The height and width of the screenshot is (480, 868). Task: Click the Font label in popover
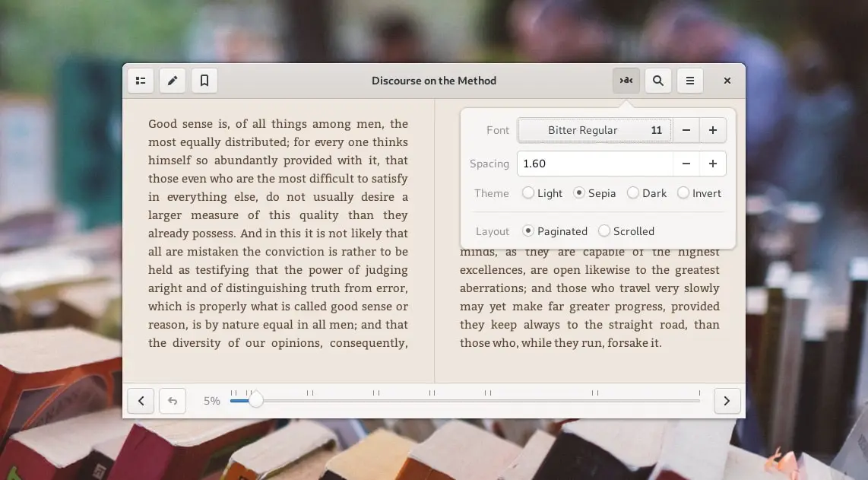point(498,130)
